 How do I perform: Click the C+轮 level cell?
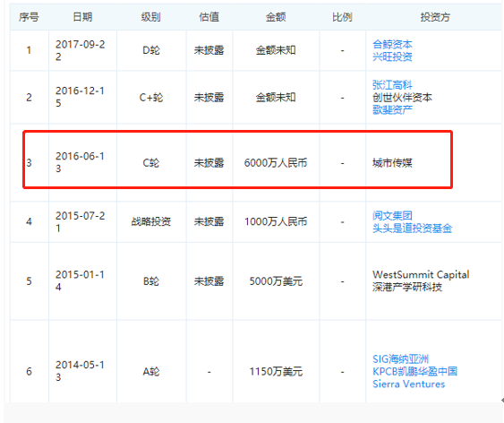(x=150, y=97)
